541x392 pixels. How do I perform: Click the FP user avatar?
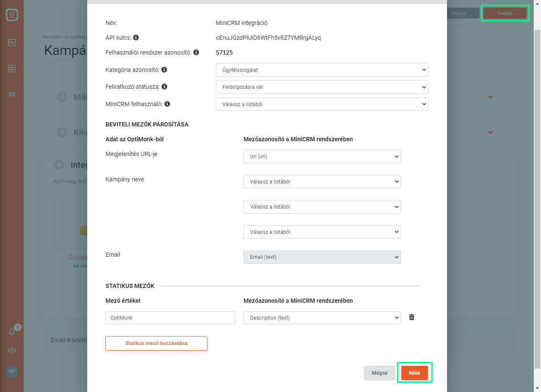(x=12, y=371)
